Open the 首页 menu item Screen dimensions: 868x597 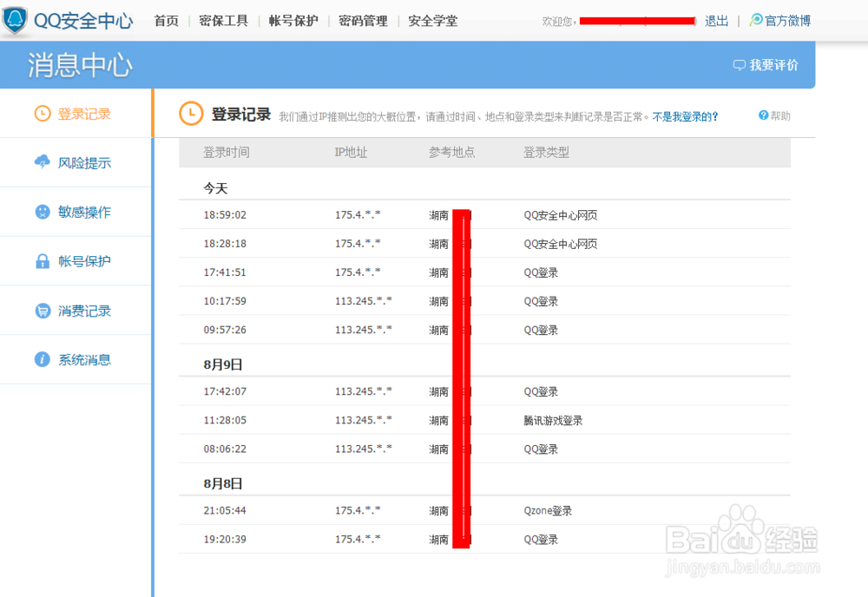tap(166, 21)
